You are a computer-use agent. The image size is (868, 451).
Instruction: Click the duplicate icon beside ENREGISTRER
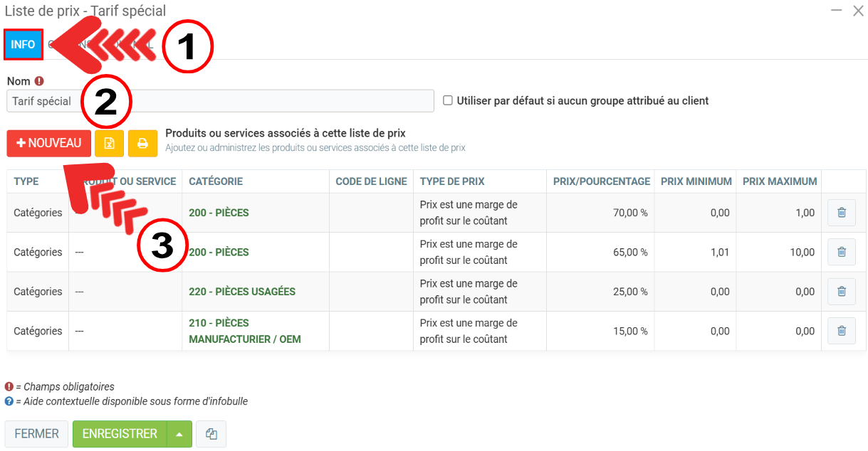coord(211,434)
